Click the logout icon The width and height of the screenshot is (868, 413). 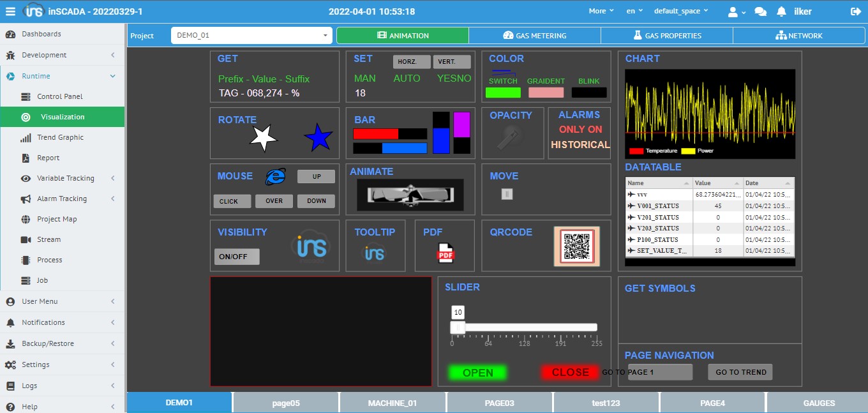coord(855,11)
